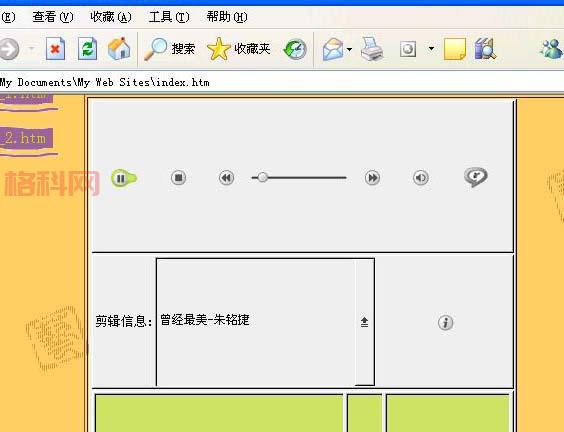Open the Research books icon
This screenshot has width=564, height=432.
(485, 49)
